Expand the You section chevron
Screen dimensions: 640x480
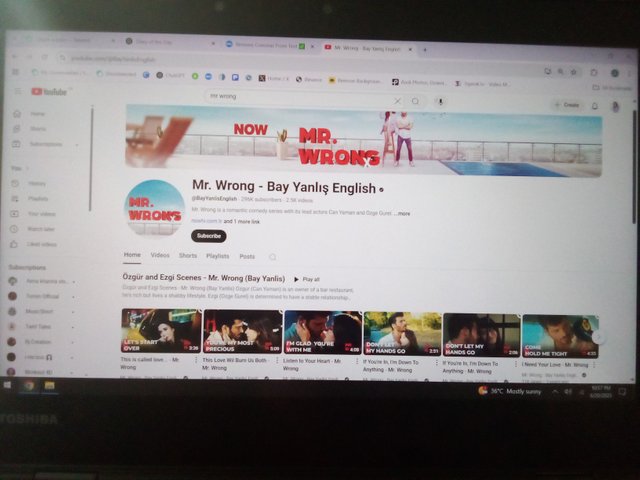[27, 168]
